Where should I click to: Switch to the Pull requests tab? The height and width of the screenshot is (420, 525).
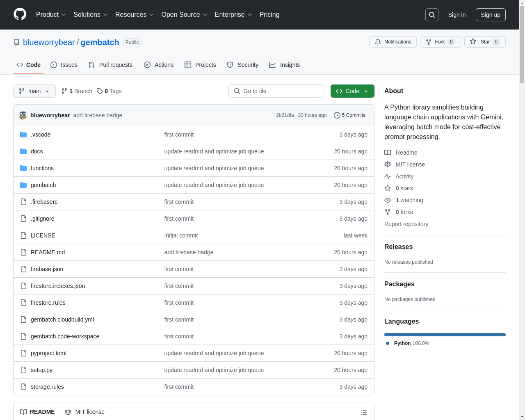pos(110,65)
